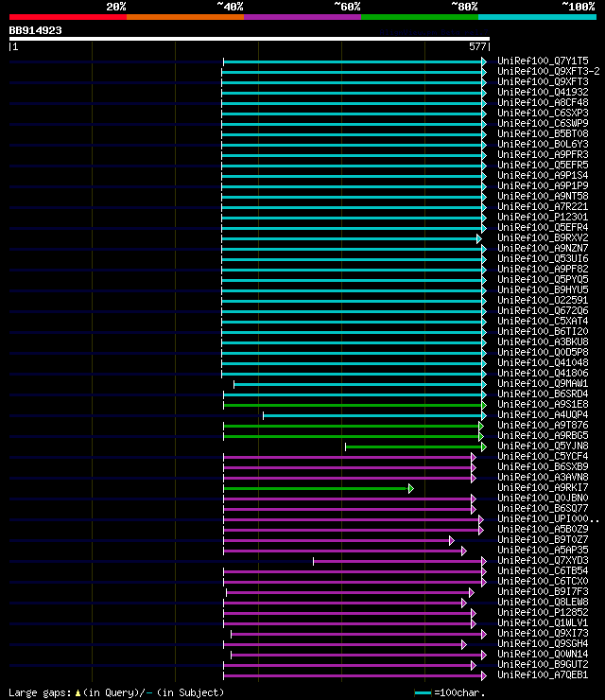Click the UniRef100_A9S1E8 label
This screenshot has width=605, height=700.
(x=543, y=404)
